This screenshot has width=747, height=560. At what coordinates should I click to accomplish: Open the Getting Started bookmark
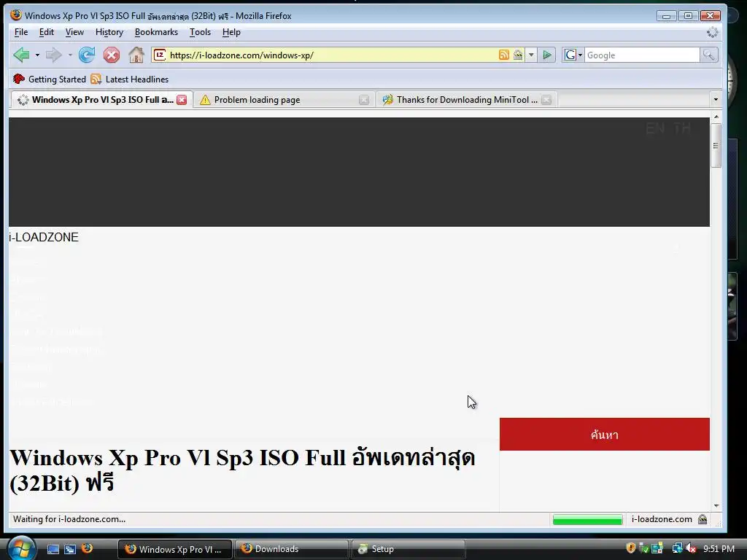coord(50,79)
